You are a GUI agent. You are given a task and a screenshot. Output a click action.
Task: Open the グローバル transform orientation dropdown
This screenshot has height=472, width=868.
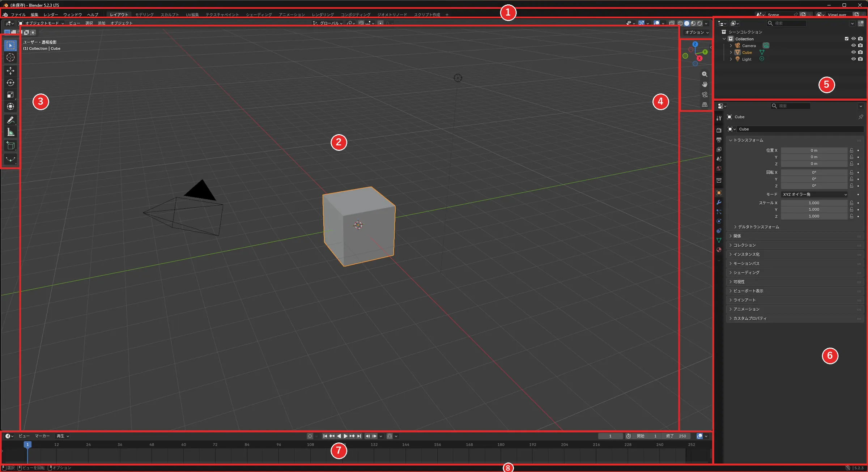tap(328, 23)
